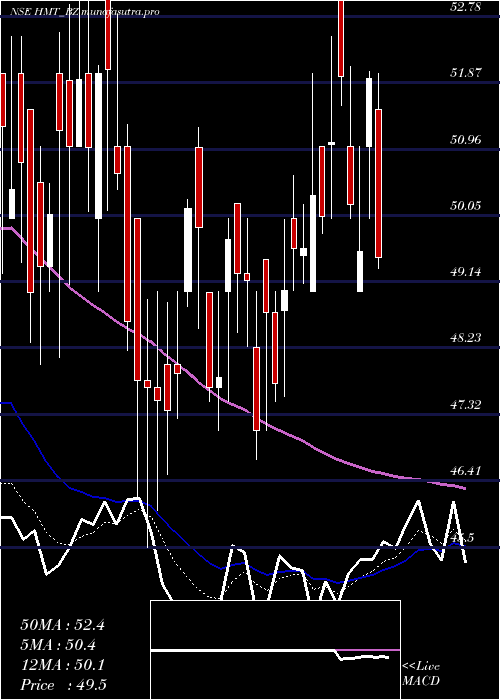The image size is (500, 700).
Task: Click inside the MACD inset panel
Action: [x=275, y=650]
